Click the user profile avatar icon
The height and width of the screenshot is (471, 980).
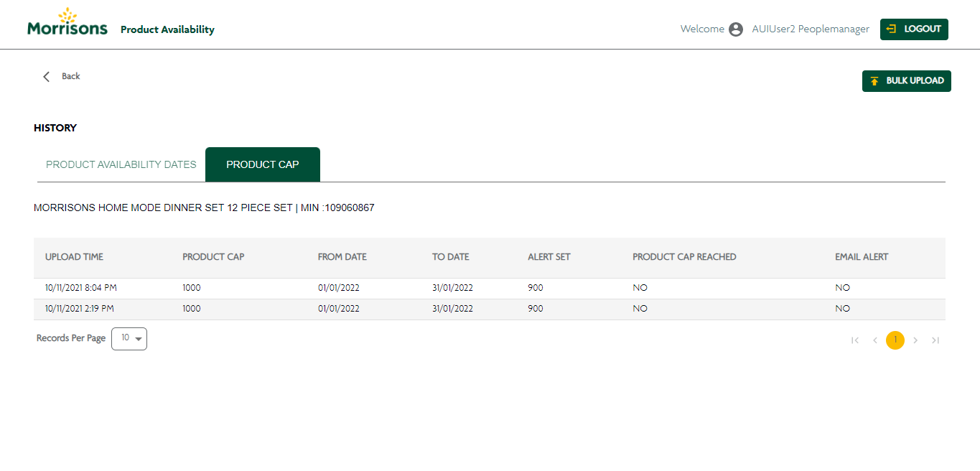(736, 29)
